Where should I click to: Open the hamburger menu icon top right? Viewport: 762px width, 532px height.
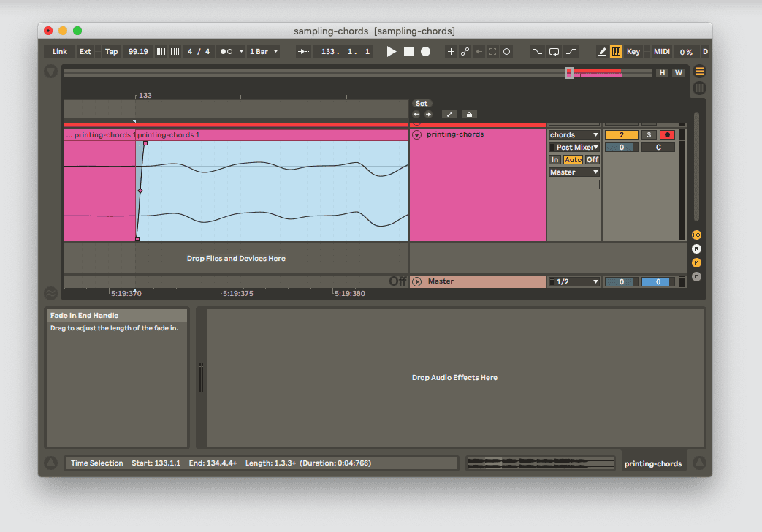point(698,72)
